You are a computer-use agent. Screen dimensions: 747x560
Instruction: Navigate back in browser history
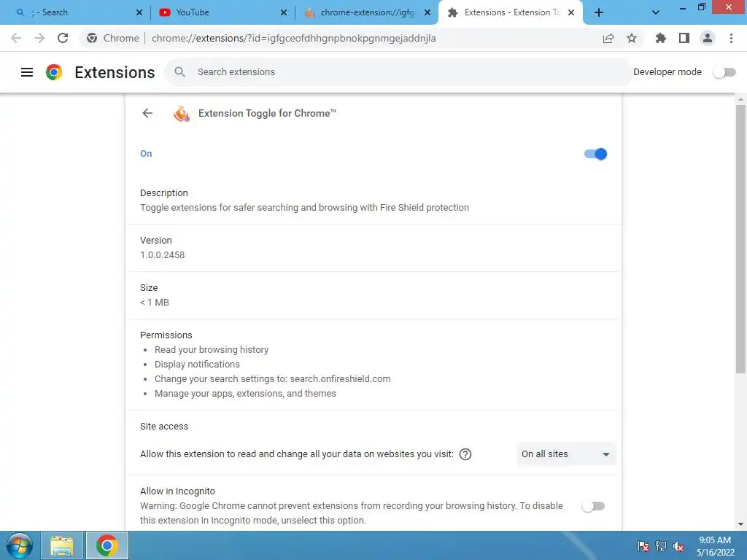pyautogui.click(x=16, y=38)
